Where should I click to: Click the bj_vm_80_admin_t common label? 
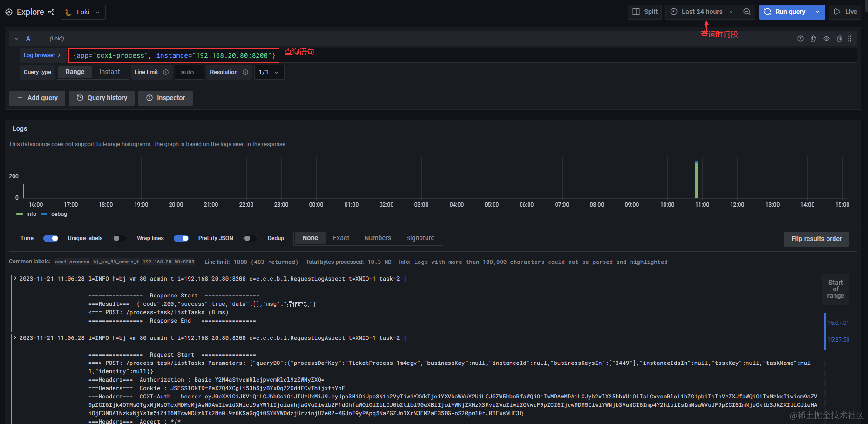pyautogui.click(x=116, y=262)
